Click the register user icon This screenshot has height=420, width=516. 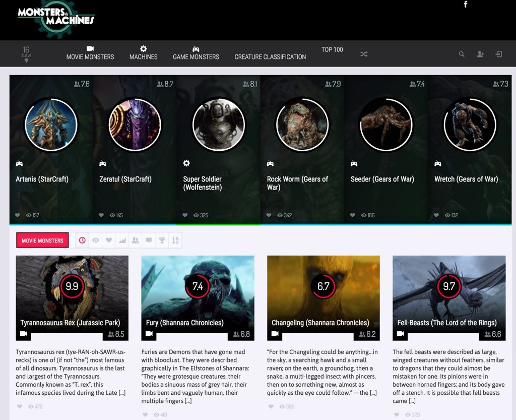point(480,54)
